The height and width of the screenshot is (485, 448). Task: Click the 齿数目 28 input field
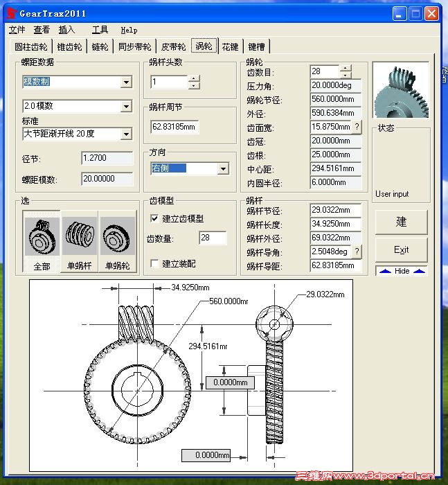point(325,71)
